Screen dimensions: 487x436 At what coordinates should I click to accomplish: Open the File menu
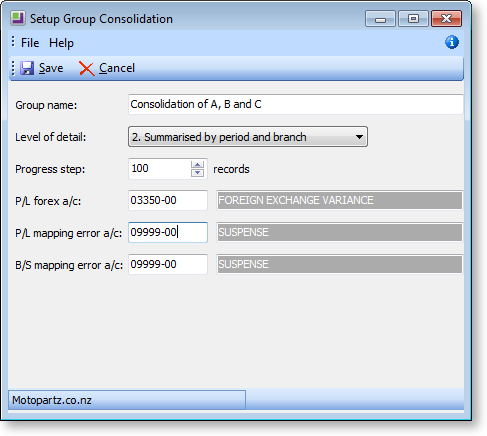point(30,43)
